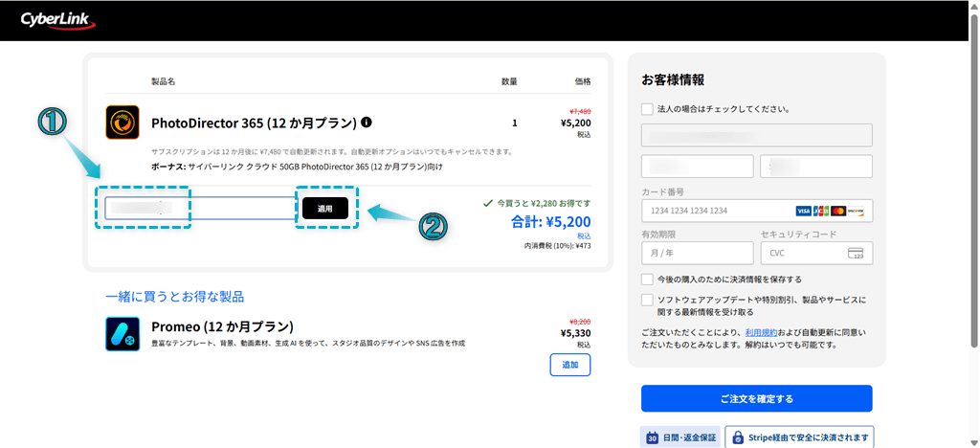This screenshot has height=448, width=980.
Task: Click the 月 / 年 expiry field
Action: coord(698,253)
